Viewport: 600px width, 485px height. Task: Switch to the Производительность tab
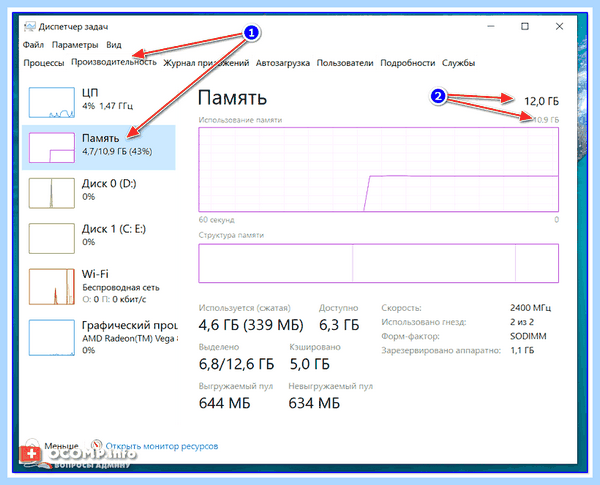pos(114,62)
